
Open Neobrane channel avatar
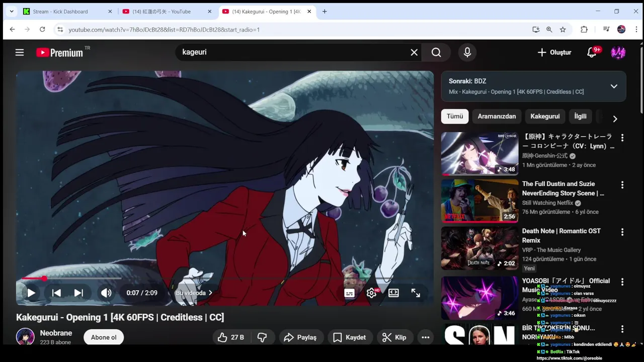(x=25, y=337)
